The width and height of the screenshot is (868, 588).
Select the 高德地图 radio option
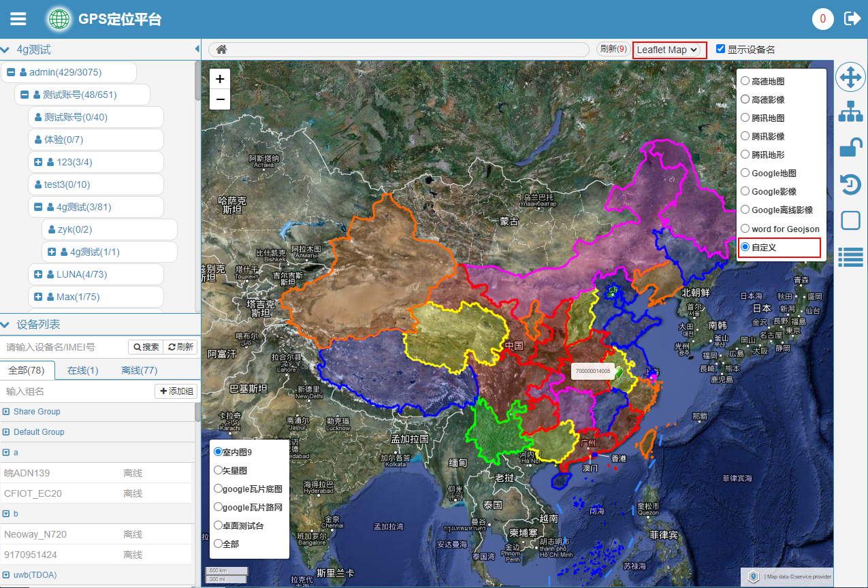[745, 81]
